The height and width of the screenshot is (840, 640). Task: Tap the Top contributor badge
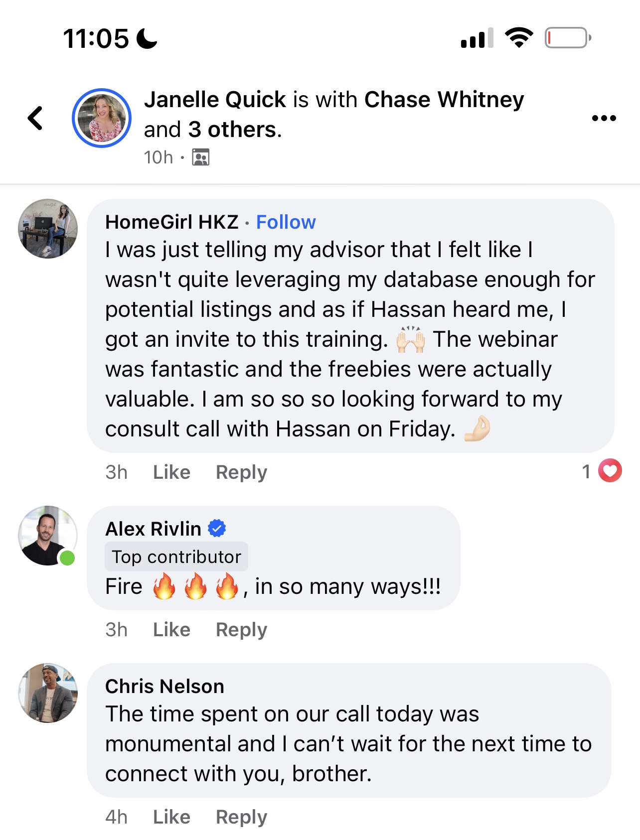click(176, 557)
